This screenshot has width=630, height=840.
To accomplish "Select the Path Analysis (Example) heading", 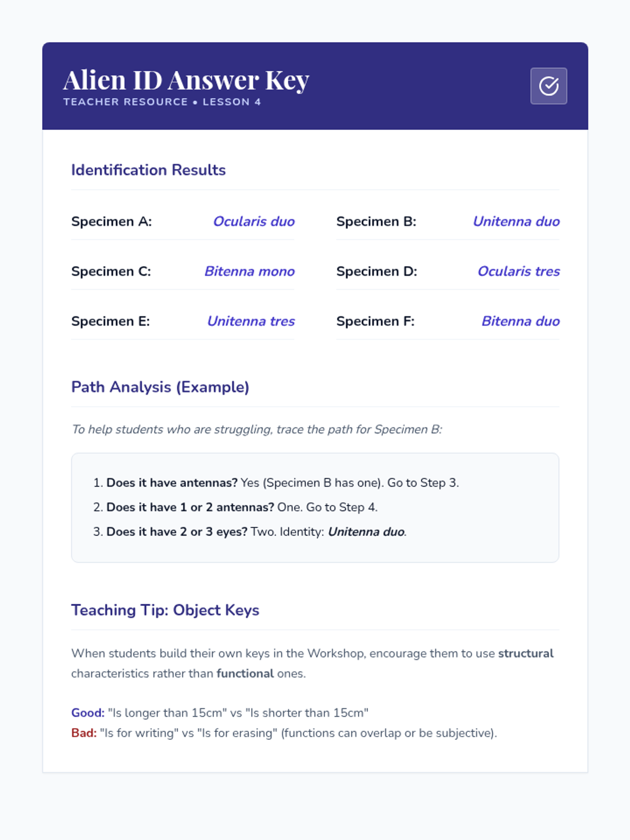I will coord(160,387).
